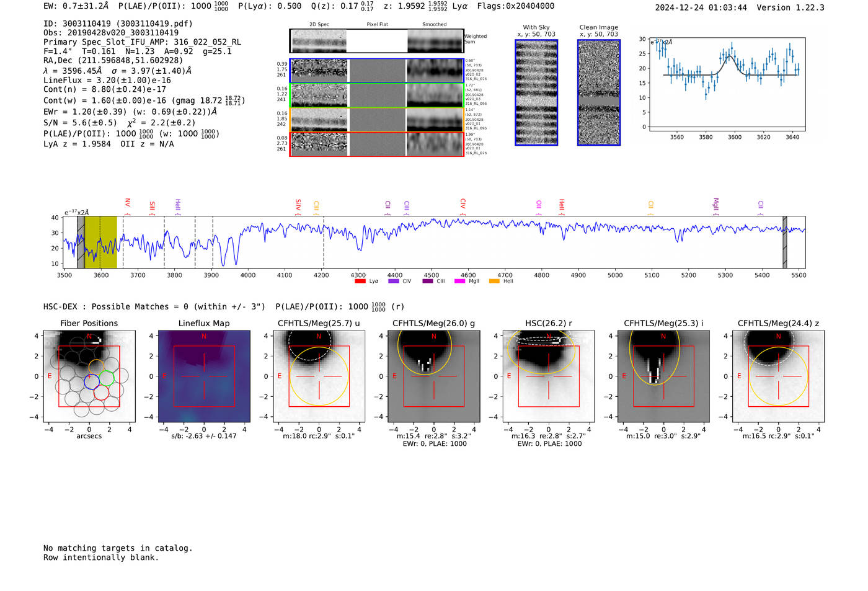This screenshot has height=591, width=868.
Task: Open the Fiber Positions image
Action: (x=89, y=376)
